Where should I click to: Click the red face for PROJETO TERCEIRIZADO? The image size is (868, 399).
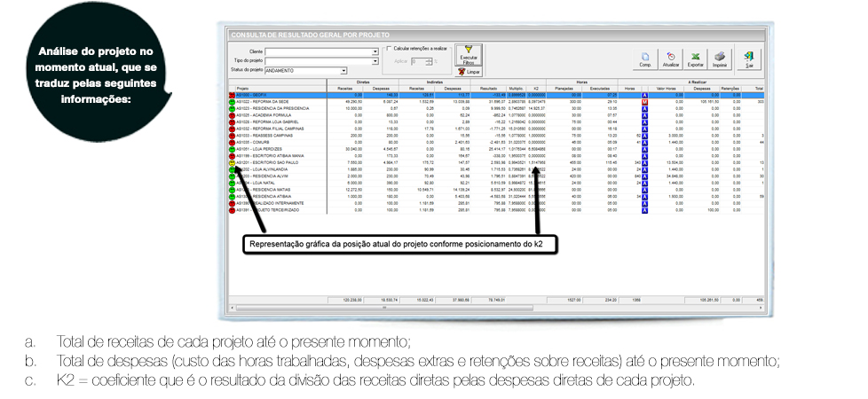[232, 210]
